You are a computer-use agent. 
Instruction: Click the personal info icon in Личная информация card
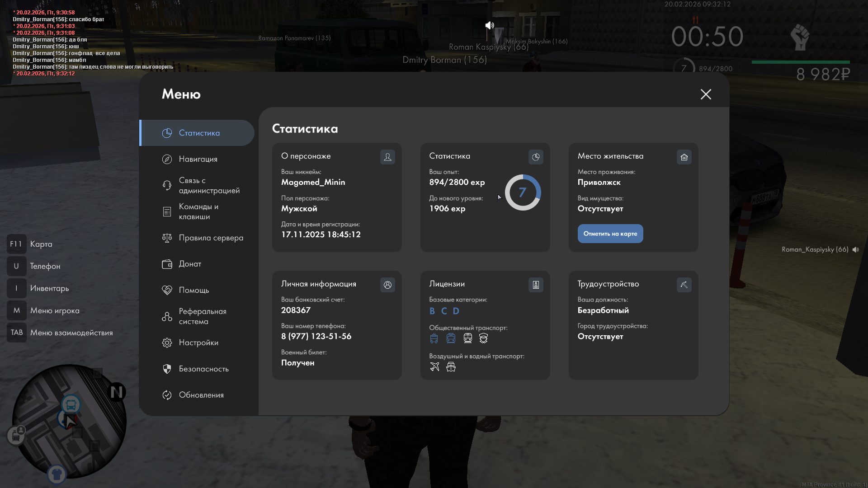(387, 285)
